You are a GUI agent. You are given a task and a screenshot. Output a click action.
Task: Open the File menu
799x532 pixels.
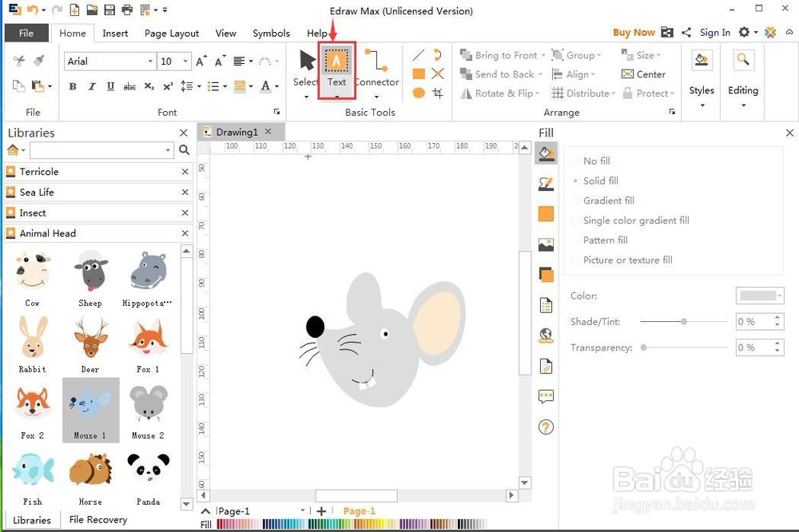coord(26,33)
